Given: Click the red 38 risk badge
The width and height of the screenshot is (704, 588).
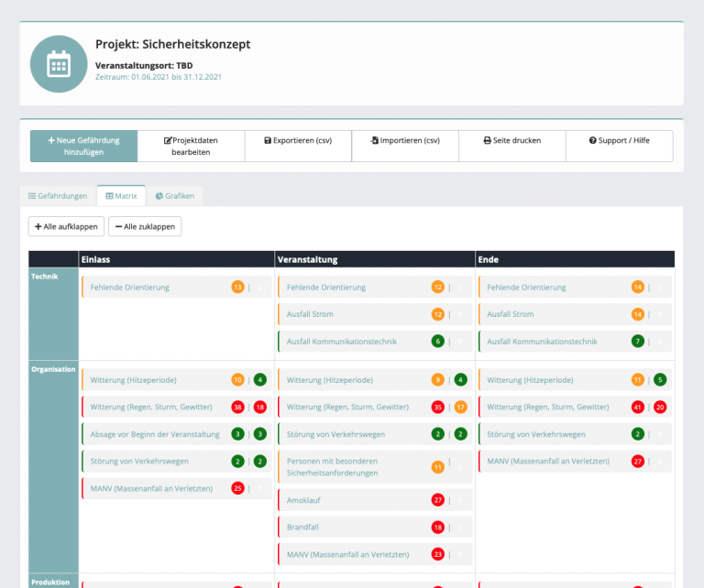Looking at the screenshot, I should click(237, 407).
